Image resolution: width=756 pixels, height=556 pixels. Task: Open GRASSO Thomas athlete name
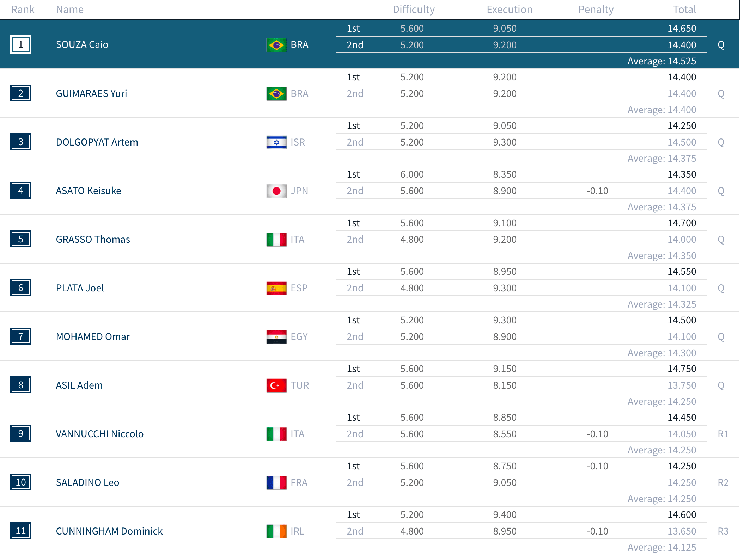tap(93, 239)
